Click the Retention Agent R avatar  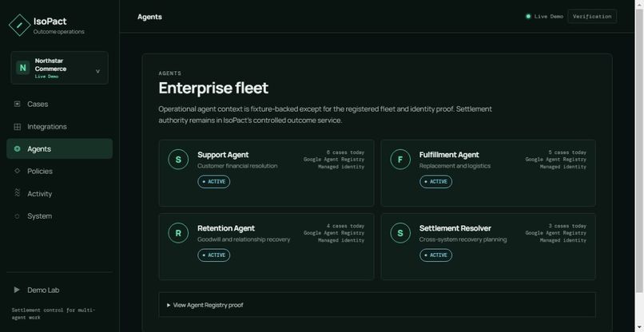178,233
